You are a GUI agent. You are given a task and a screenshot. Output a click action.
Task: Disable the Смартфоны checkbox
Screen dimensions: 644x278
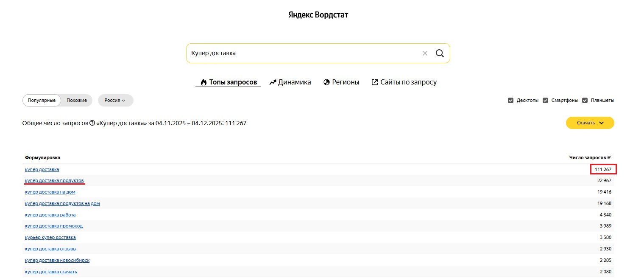click(x=546, y=100)
